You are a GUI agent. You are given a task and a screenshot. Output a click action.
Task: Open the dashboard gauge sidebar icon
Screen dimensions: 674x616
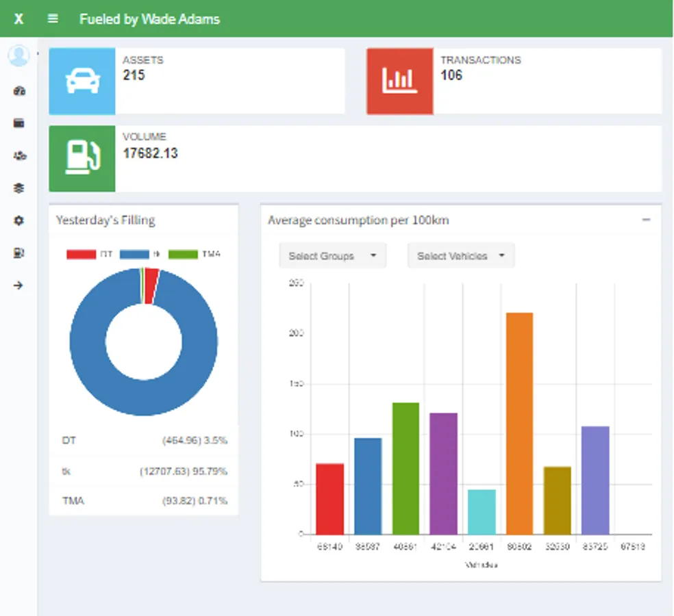click(x=19, y=90)
